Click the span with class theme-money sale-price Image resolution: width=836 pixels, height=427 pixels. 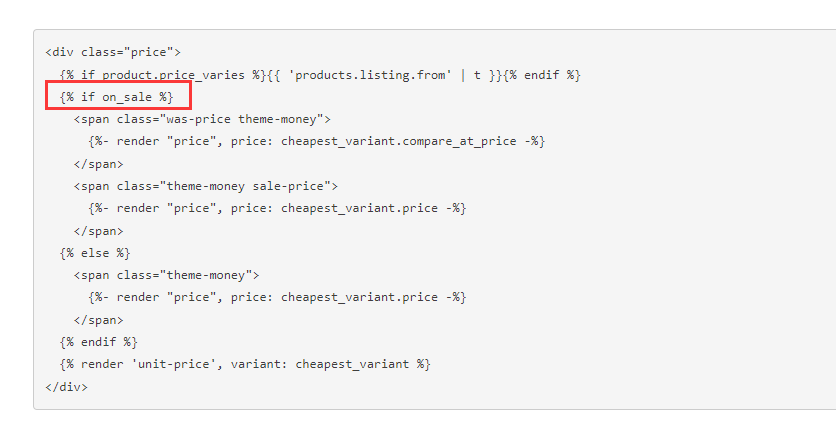click(205, 186)
